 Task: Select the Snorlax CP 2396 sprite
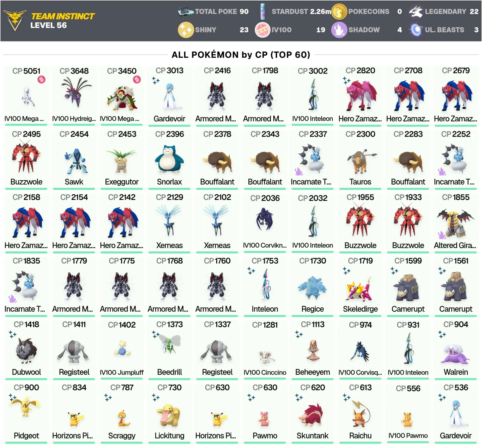point(169,159)
